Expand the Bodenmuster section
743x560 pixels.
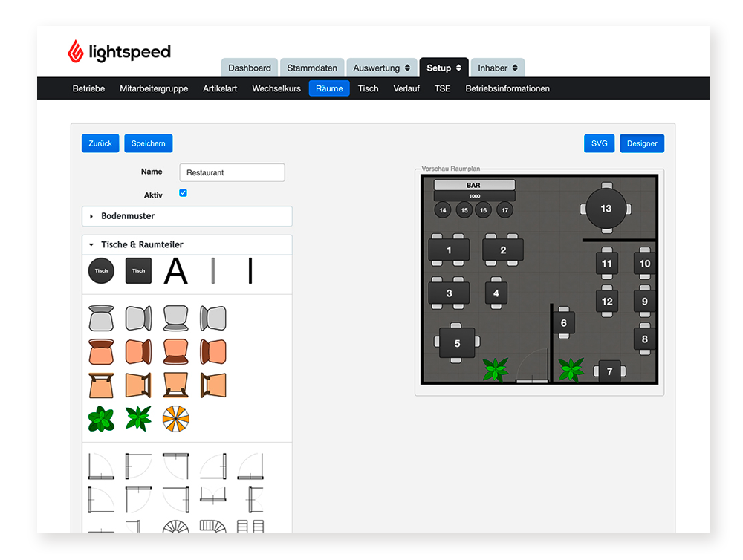pyautogui.click(x=186, y=216)
